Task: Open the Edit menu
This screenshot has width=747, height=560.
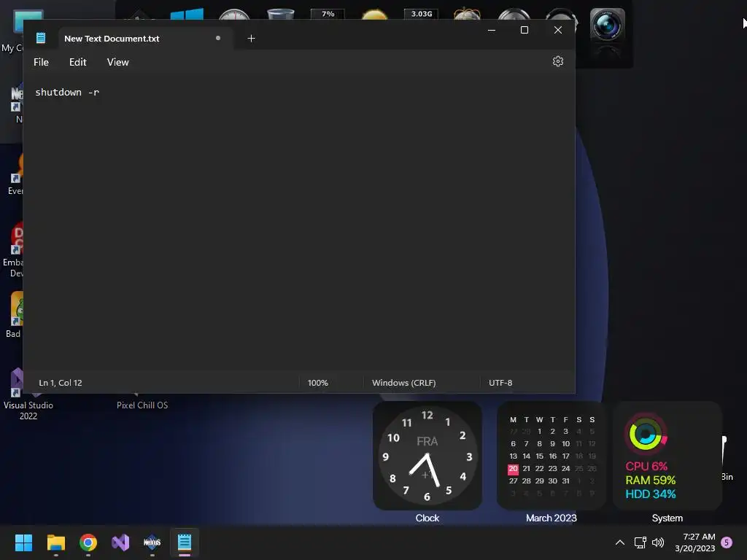Action: (x=77, y=63)
